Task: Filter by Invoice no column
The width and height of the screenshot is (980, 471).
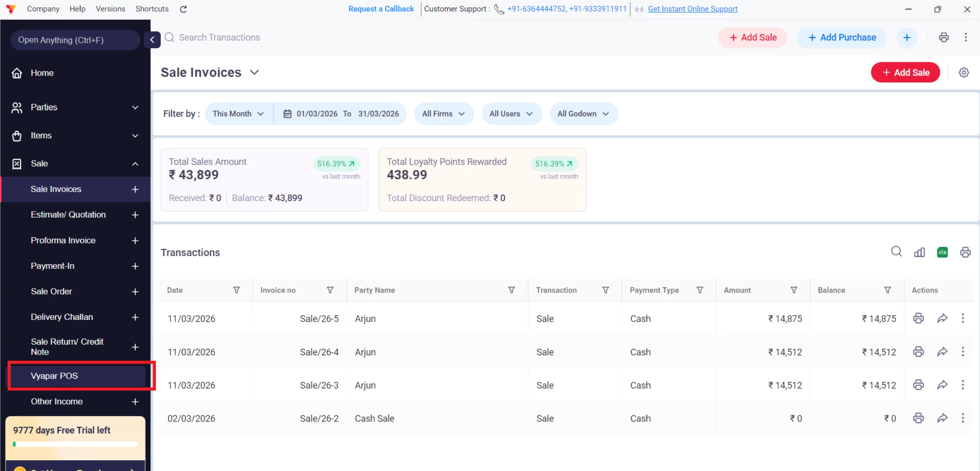Action: [330, 290]
